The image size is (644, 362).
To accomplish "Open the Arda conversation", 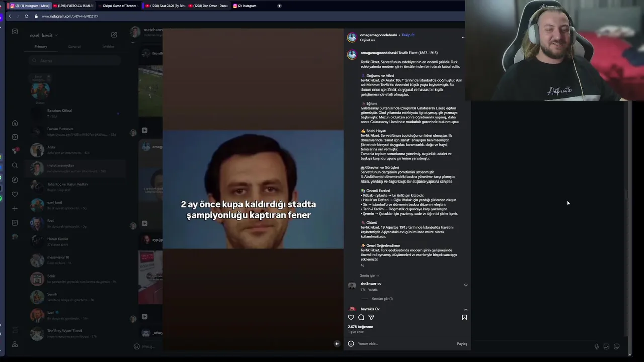I will [74, 150].
